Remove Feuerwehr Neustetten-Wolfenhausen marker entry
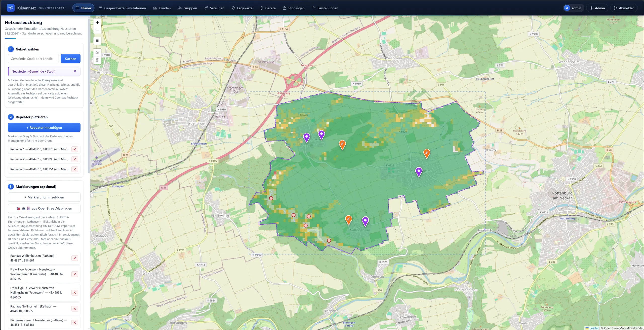 point(75,274)
